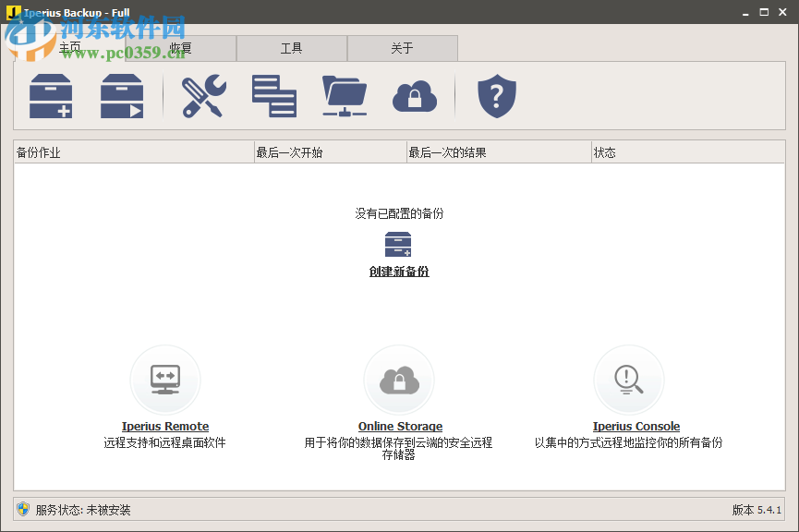This screenshot has height=532, width=799.
Task: Click the Iperius Console magnifier icon
Action: [x=629, y=379]
